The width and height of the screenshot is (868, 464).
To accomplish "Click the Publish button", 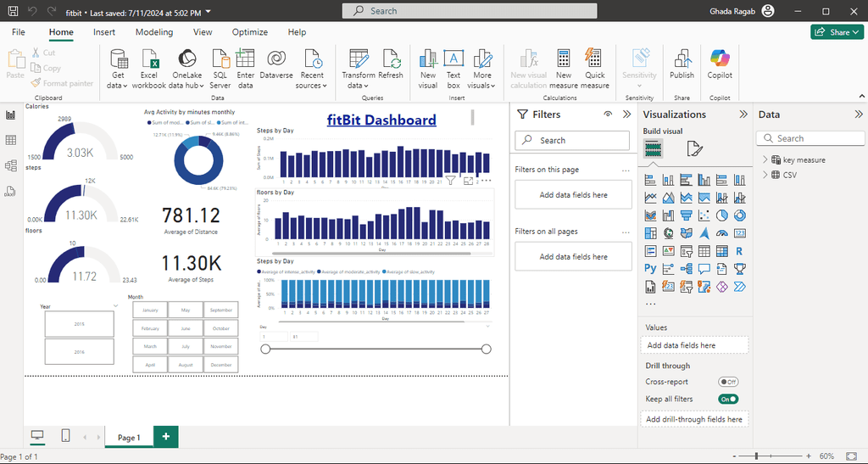I will point(682,65).
